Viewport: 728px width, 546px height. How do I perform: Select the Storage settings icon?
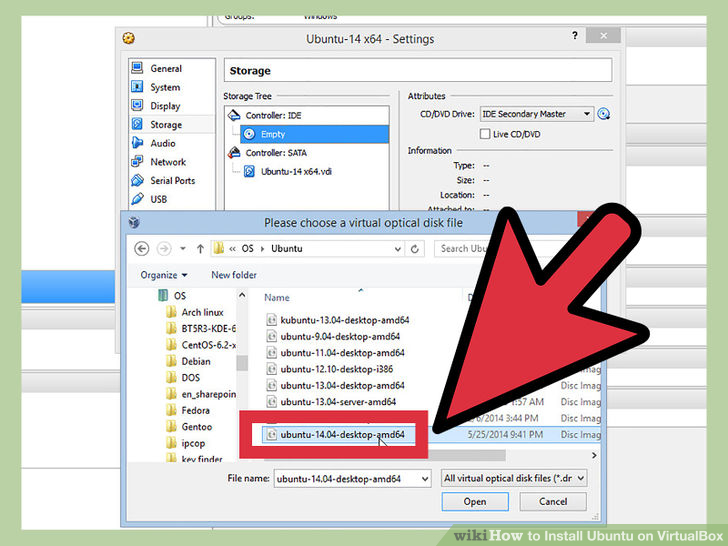coord(137,124)
